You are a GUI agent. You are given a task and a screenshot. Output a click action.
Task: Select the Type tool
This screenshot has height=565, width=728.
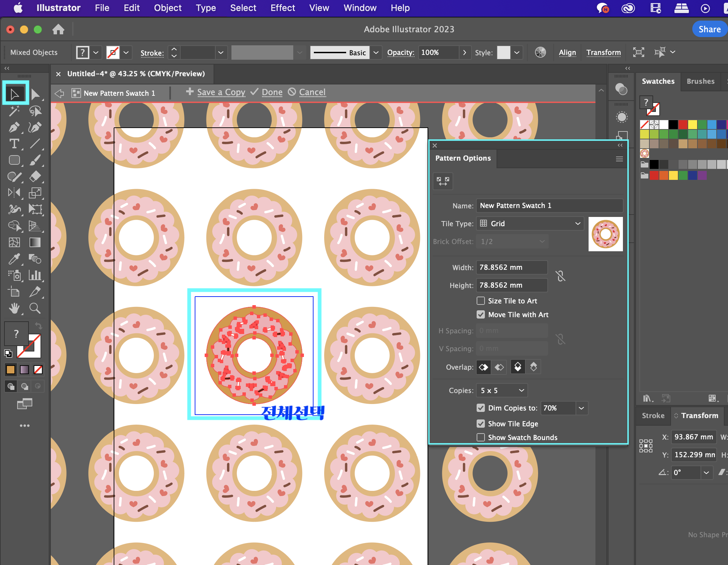pyautogui.click(x=14, y=144)
